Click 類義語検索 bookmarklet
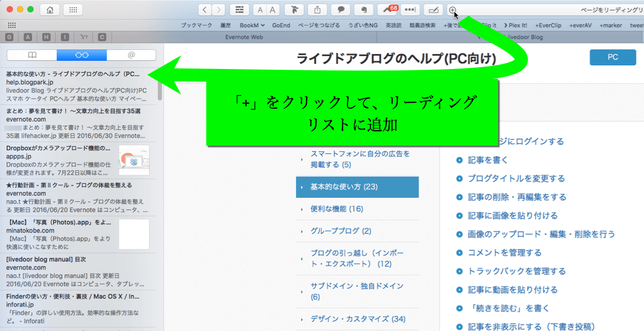The width and height of the screenshot is (644, 331). click(x=422, y=25)
